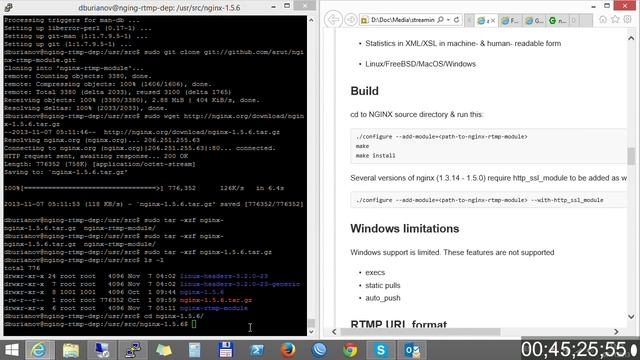
Task: Open Internet Explorer from the taskbar
Action: click(x=39, y=350)
